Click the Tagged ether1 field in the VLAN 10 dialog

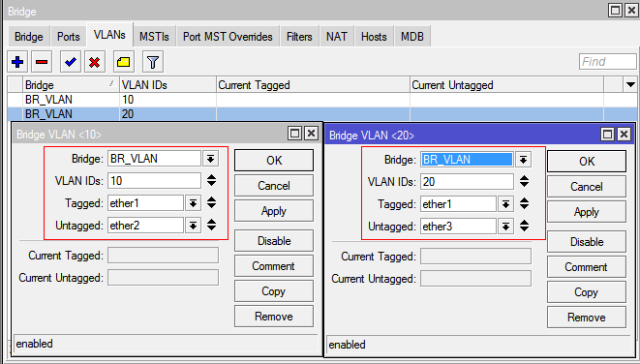click(145, 202)
